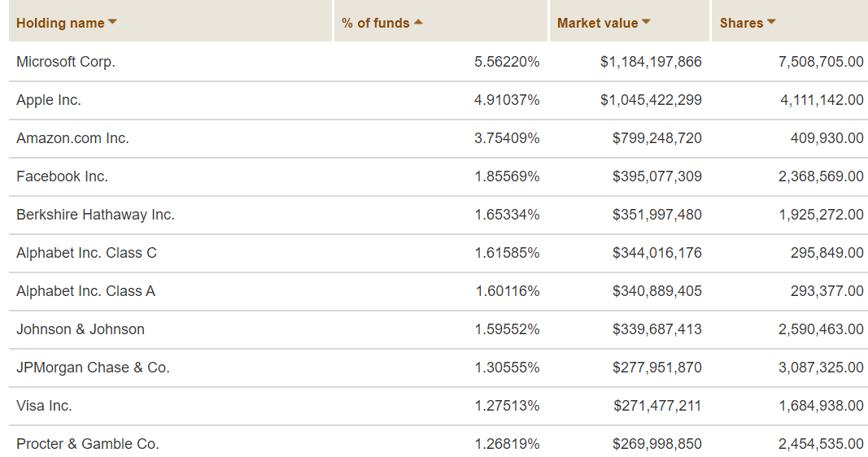Select Berkshire Hathaway Inc. row
This screenshot has height=457, width=868.
tap(95, 215)
